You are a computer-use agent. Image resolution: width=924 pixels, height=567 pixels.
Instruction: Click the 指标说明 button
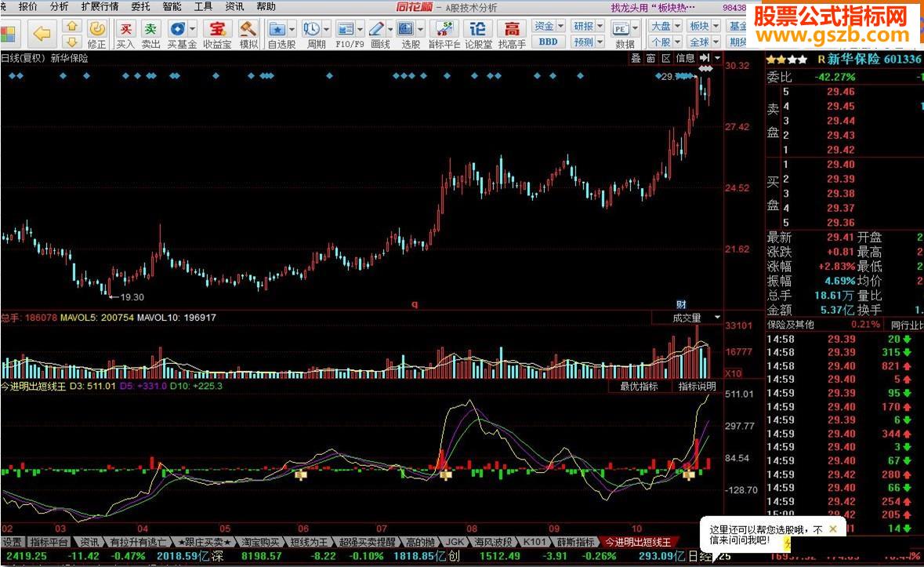point(697,387)
